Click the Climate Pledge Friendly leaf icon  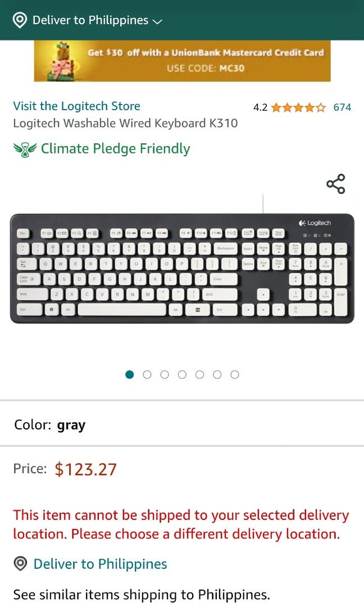pyautogui.click(x=24, y=148)
